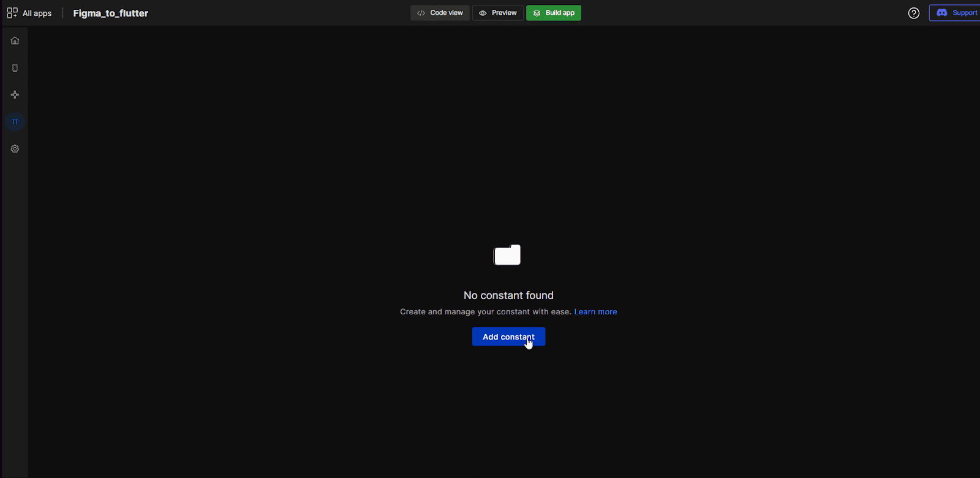Follow the 'Learn more' link
This screenshot has height=478, width=980.
595,312
